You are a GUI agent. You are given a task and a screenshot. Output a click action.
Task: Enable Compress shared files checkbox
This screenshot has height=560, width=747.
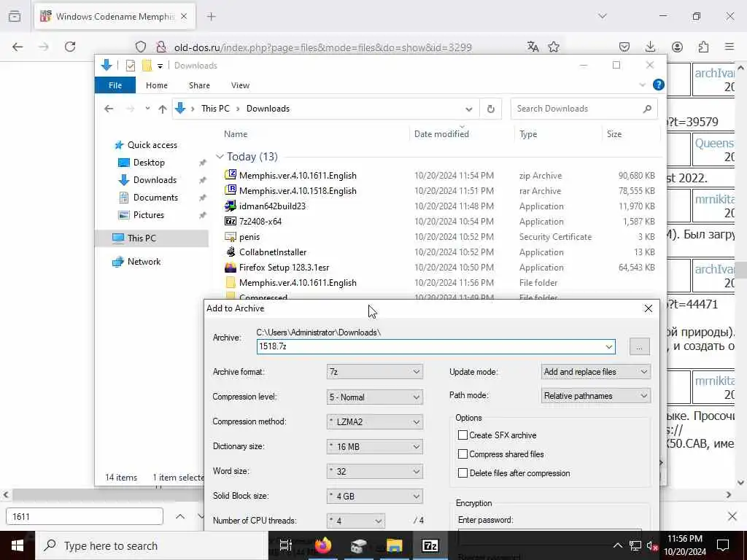(462, 454)
